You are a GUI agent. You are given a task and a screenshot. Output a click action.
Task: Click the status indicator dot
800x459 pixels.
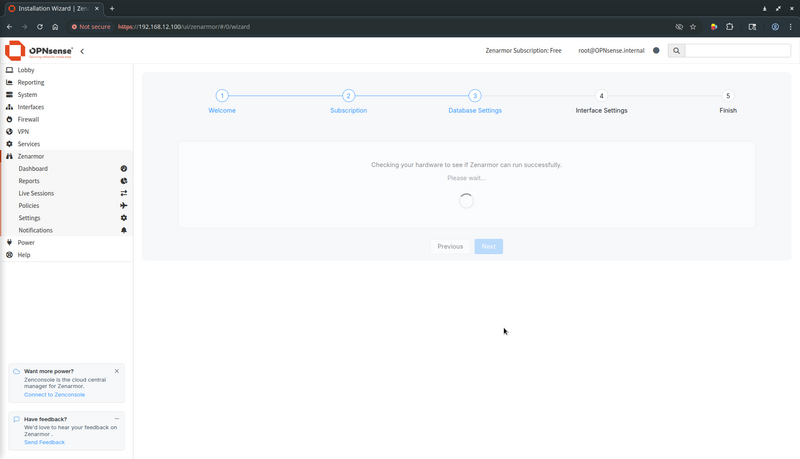(656, 50)
